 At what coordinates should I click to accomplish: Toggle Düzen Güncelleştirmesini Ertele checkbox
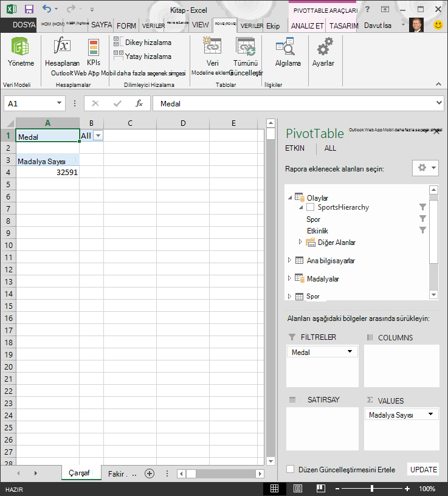pos(290,469)
